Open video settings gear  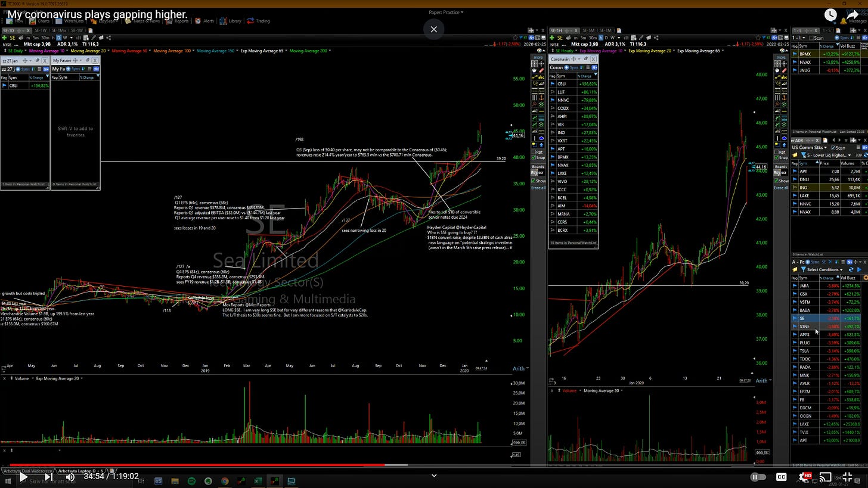(x=804, y=477)
